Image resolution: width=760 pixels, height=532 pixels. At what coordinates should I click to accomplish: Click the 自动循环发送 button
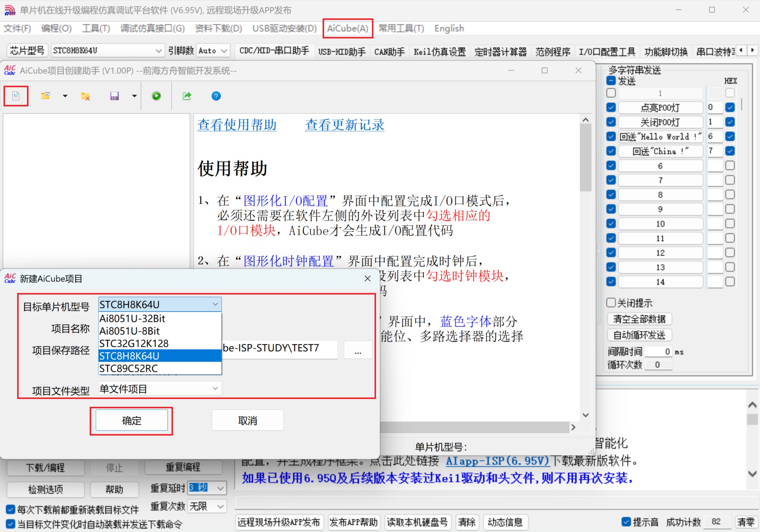(639, 335)
